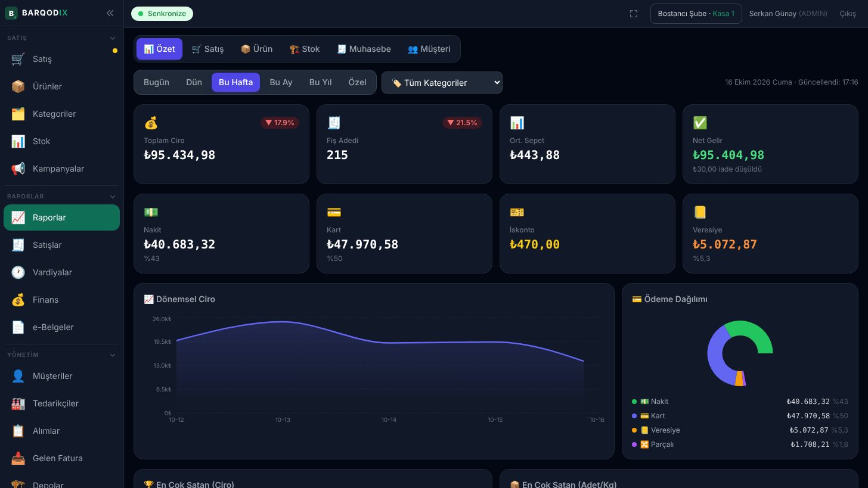Click the BARQODIX logo
Screen dimensions: 868x488
36,13
